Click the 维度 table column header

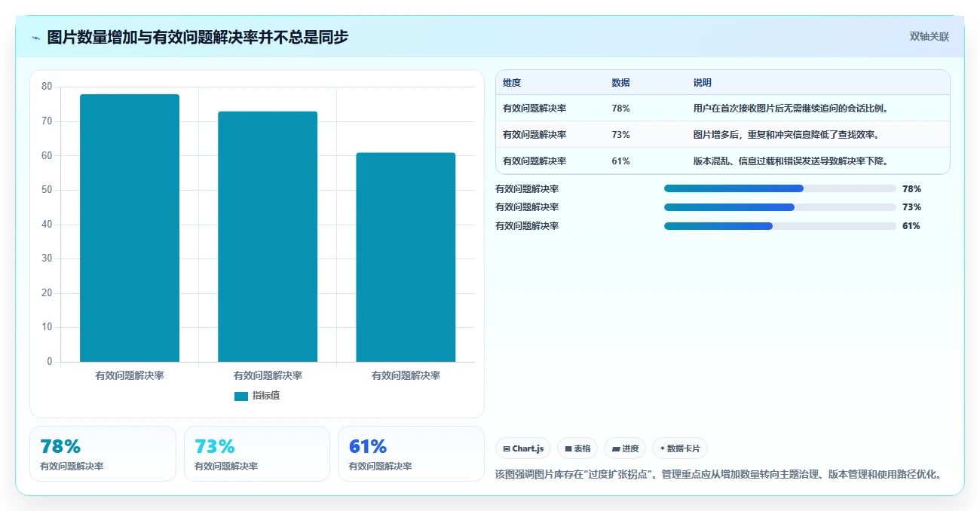click(x=512, y=83)
